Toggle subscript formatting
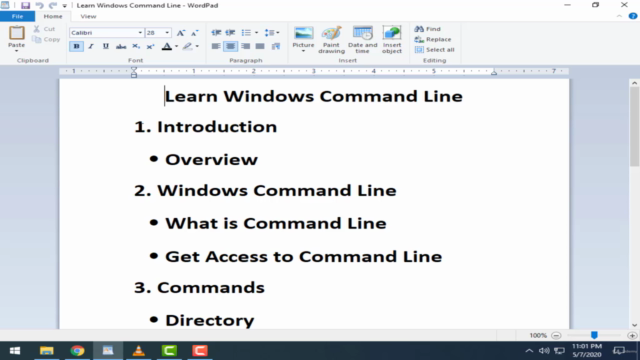 point(136,46)
